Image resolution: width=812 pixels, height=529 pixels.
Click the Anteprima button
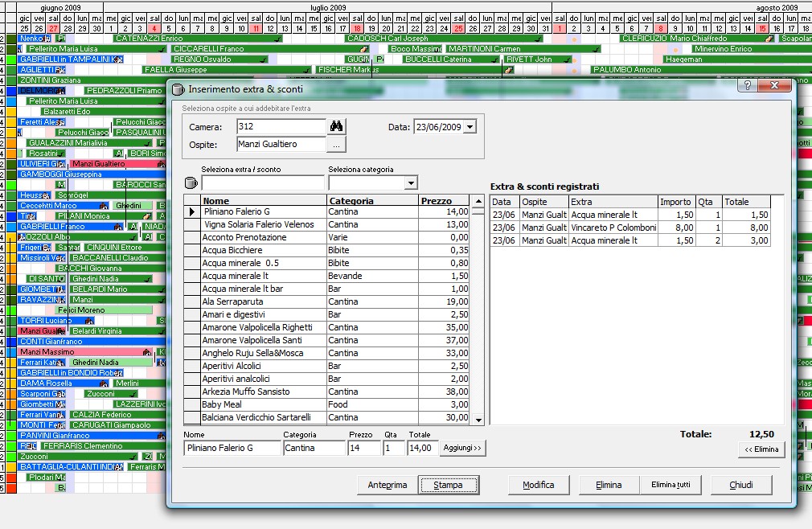[x=388, y=485]
